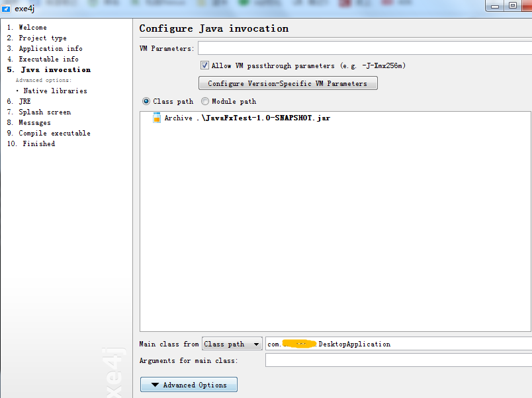The image size is (532, 398).
Task: Select the Class path radio button
Action: coord(146,101)
